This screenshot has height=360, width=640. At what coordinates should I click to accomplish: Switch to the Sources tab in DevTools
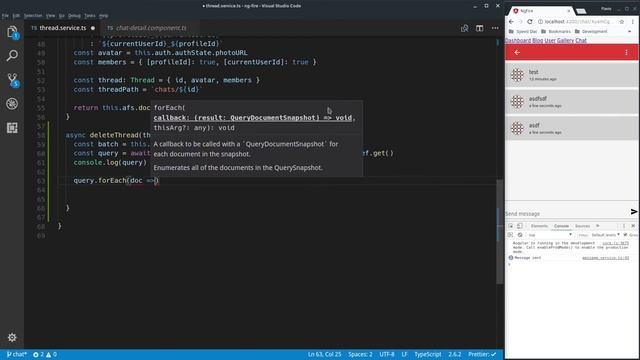click(x=582, y=226)
